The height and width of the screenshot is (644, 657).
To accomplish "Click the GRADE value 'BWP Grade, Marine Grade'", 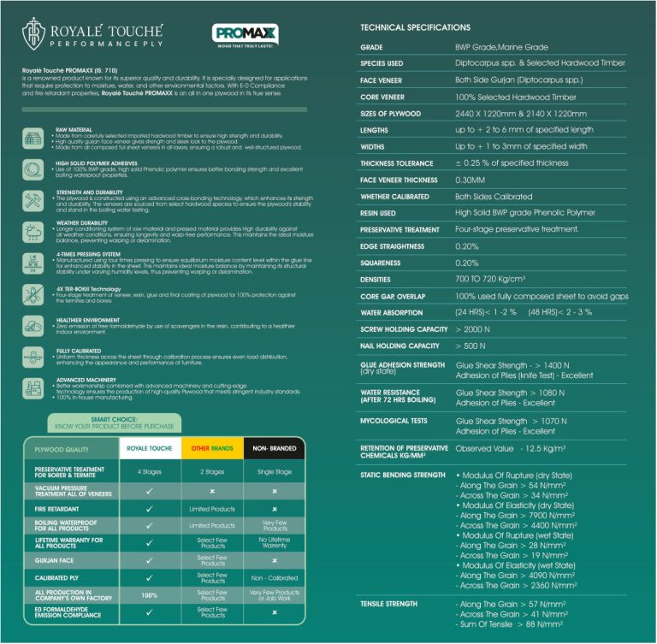I will pos(501,47).
